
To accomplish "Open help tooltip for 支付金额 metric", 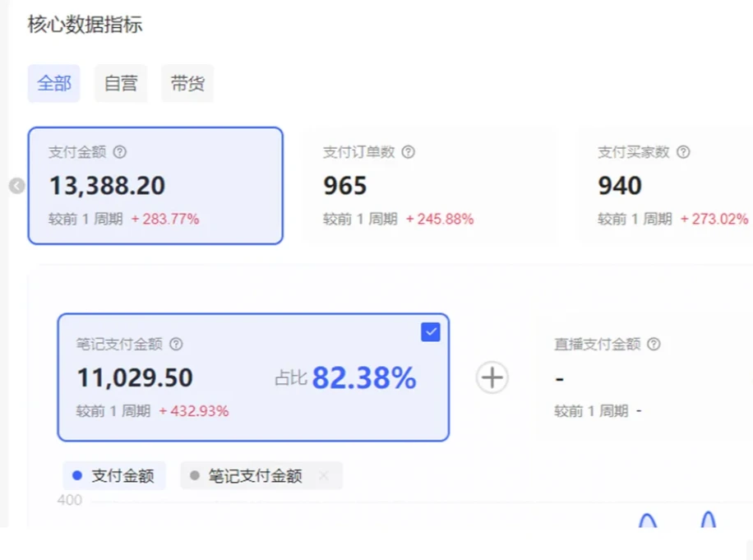I will 118,152.
